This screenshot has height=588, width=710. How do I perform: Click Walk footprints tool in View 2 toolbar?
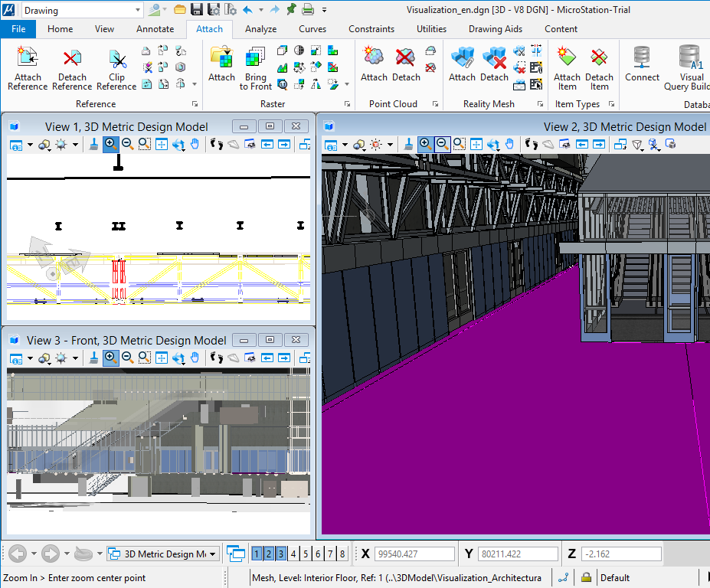[532, 145]
